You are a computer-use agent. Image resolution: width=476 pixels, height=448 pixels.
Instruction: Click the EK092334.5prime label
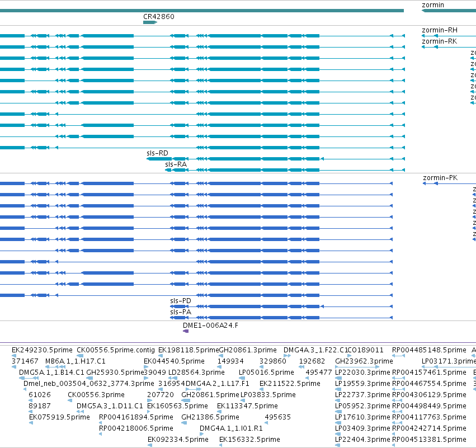click(x=178, y=439)
